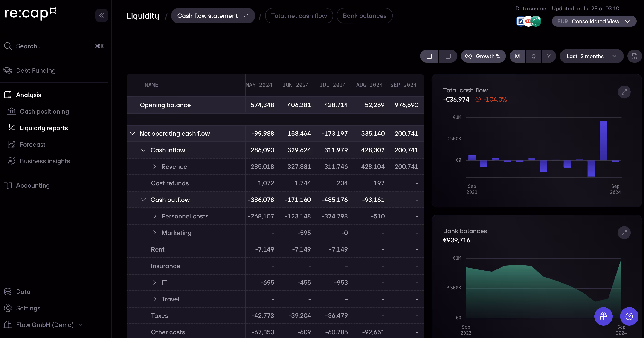
Task: Open the Bank balances tab
Action: point(364,16)
